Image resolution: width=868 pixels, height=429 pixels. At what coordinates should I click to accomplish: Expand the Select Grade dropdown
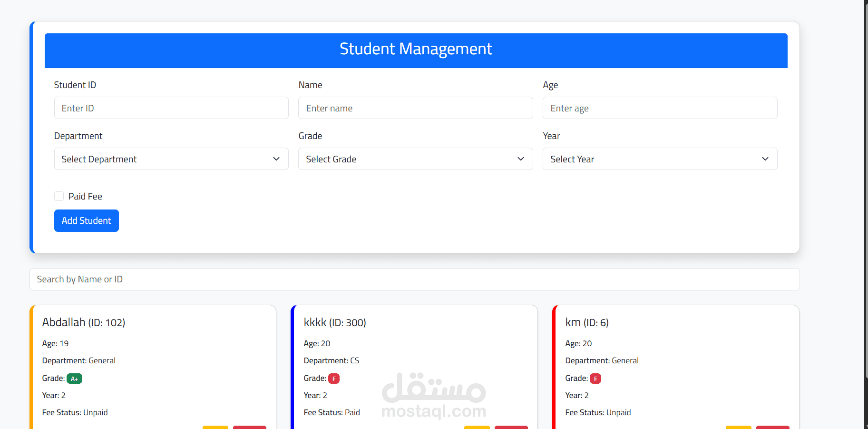click(416, 159)
